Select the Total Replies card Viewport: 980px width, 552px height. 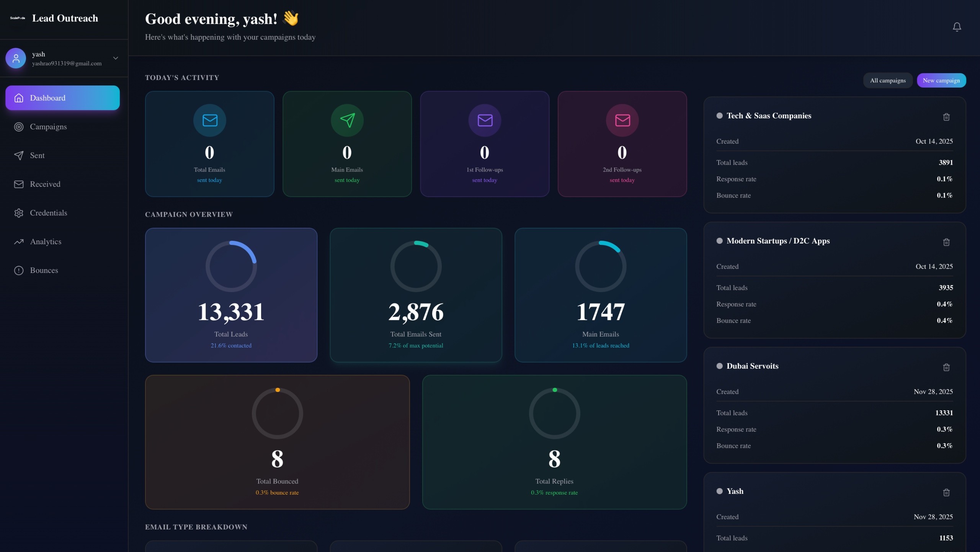(x=554, y=442)
